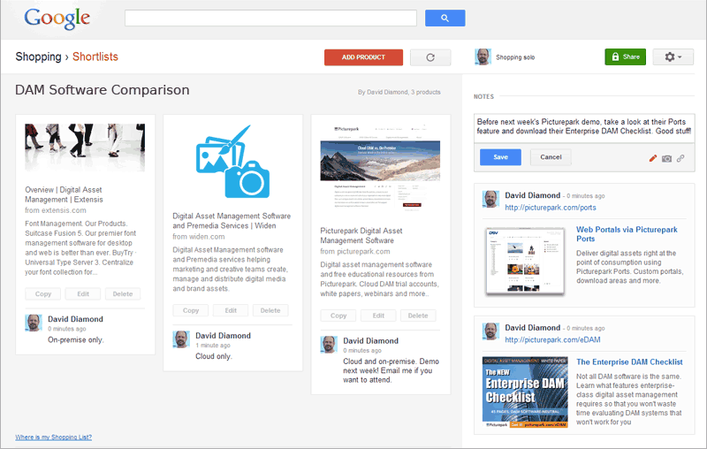Click Where is my Shopping List link
This screenshot has width=707, height=449.
(x=53, y=437)
